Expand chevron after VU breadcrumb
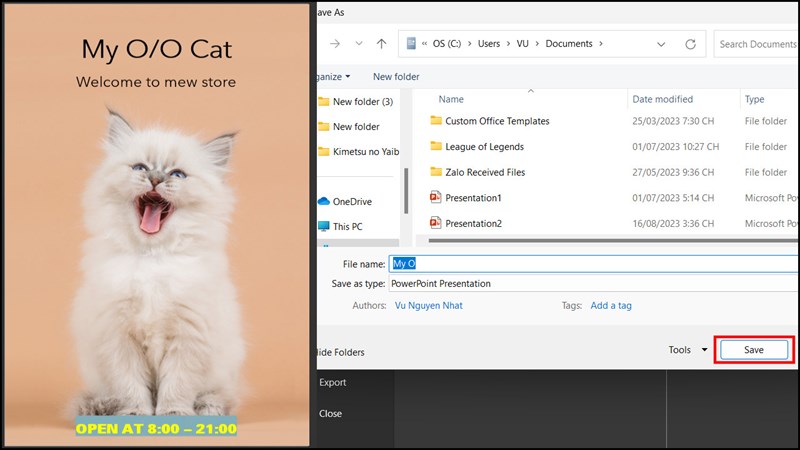This screenshot has height=450, width=800. click(537, 44)
